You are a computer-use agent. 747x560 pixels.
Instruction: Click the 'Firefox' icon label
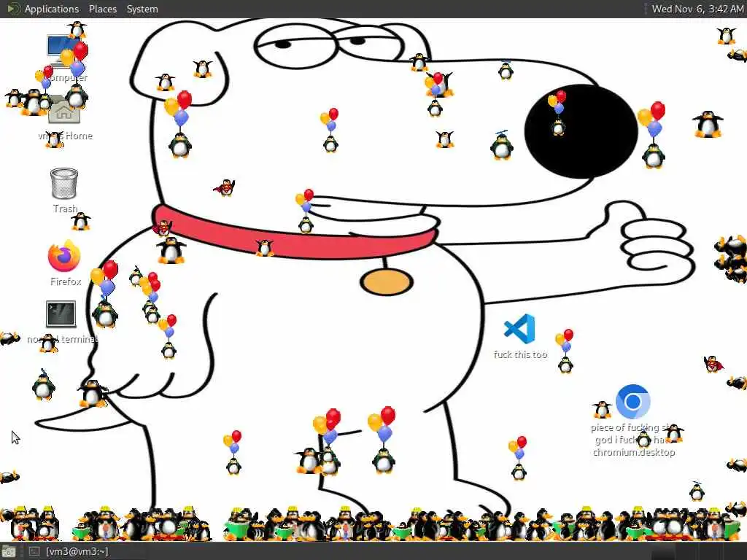point(66,281)
